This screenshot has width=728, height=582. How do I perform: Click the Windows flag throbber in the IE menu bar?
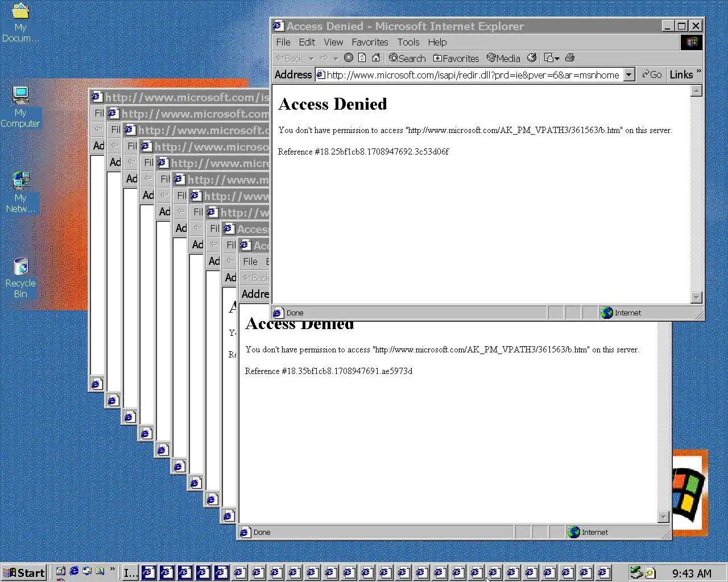[x=692, y=42]
